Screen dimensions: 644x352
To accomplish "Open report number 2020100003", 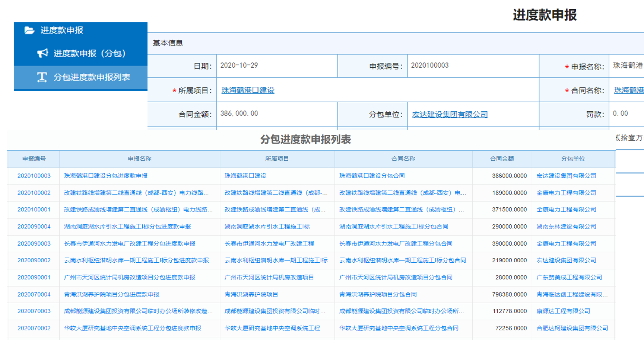I will (34, 176).
